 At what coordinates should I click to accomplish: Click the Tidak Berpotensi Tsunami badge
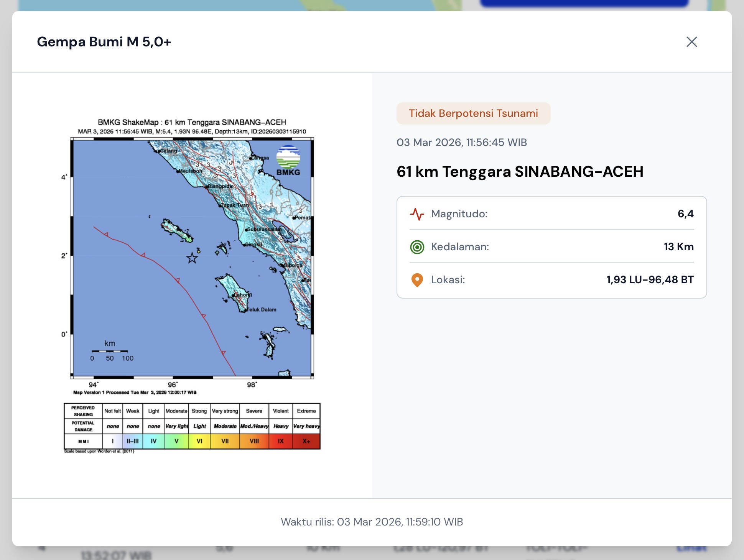click(x=473, y=113)
